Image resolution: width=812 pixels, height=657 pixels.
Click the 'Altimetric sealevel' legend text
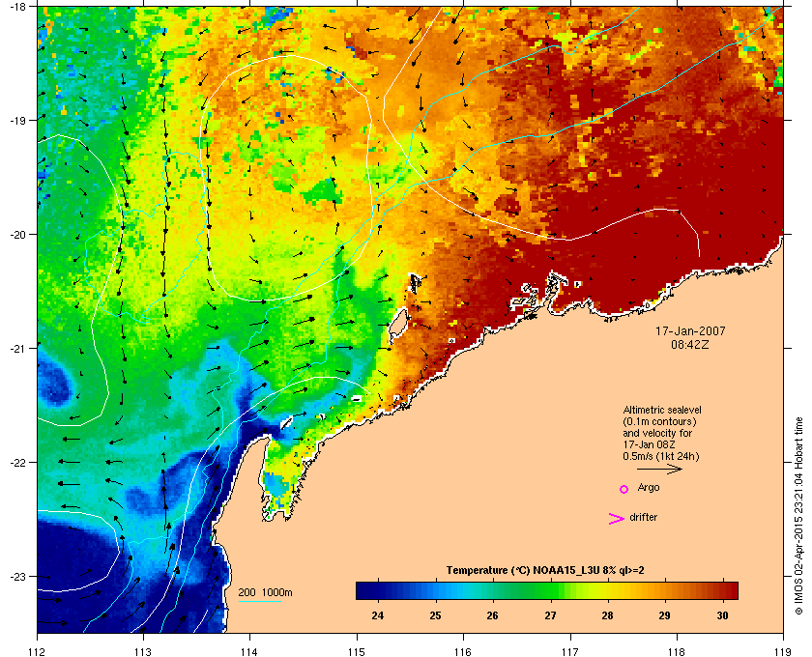click(x=662, y=410)
